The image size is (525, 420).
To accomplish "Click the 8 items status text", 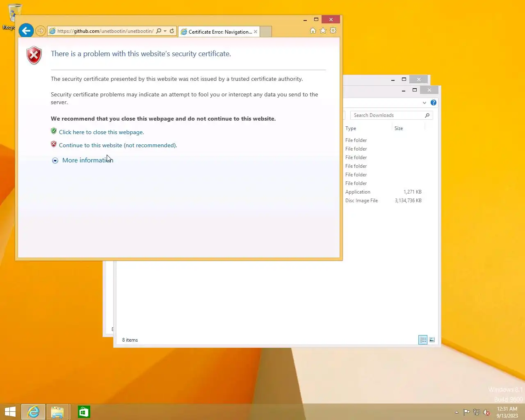I will [130, 340].
